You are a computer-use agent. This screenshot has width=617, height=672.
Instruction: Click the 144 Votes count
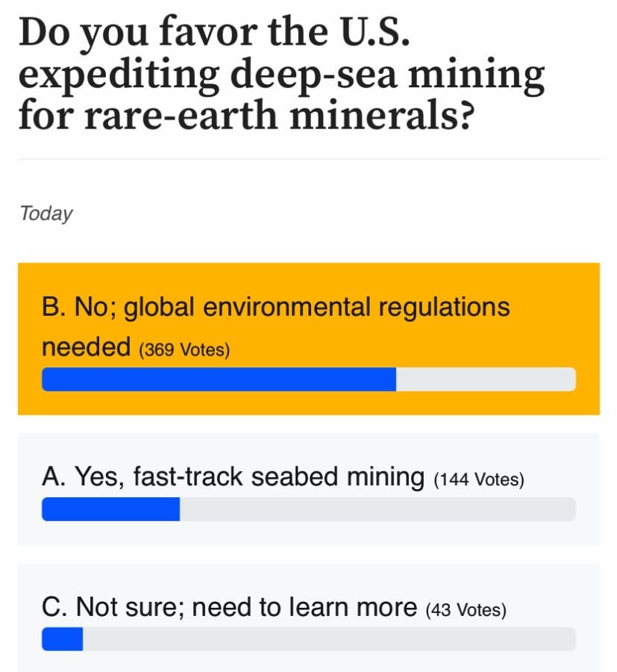tap(479, 480)
